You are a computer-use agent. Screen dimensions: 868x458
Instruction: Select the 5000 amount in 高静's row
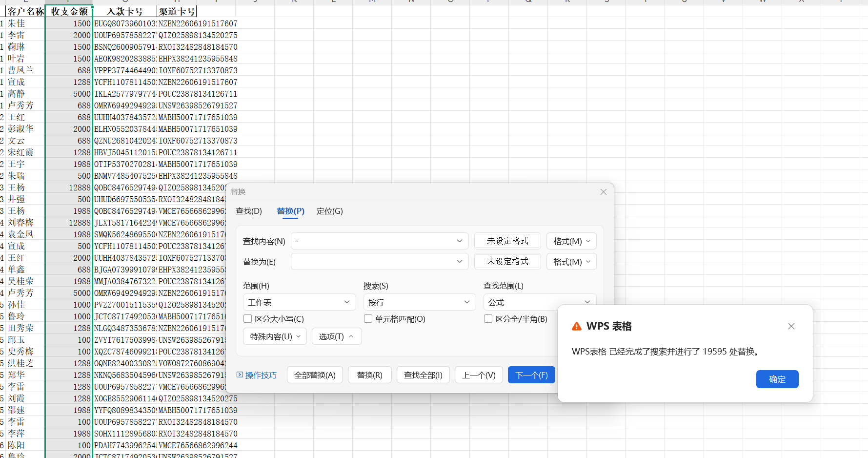point(69,94)
